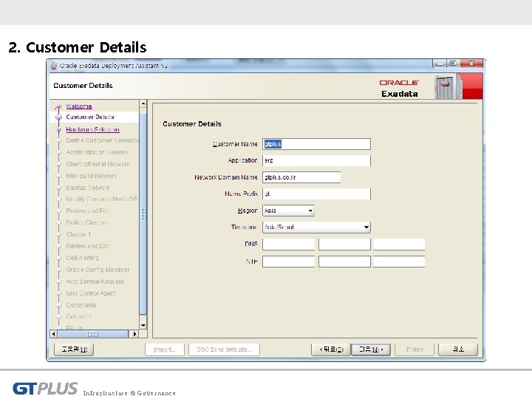Click the second NTP input field
The width and height of the screenshot is (532, 399).
(x=344, y=262)
